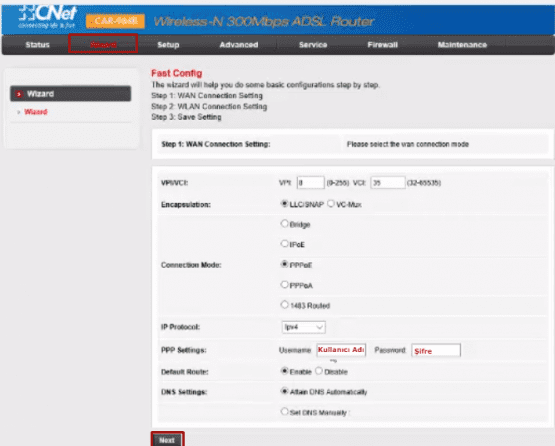The width and height of the screenshot is (555, 446).
Task: Click the VPI input field
Action: pyautogui.click(x=310, y=183)
